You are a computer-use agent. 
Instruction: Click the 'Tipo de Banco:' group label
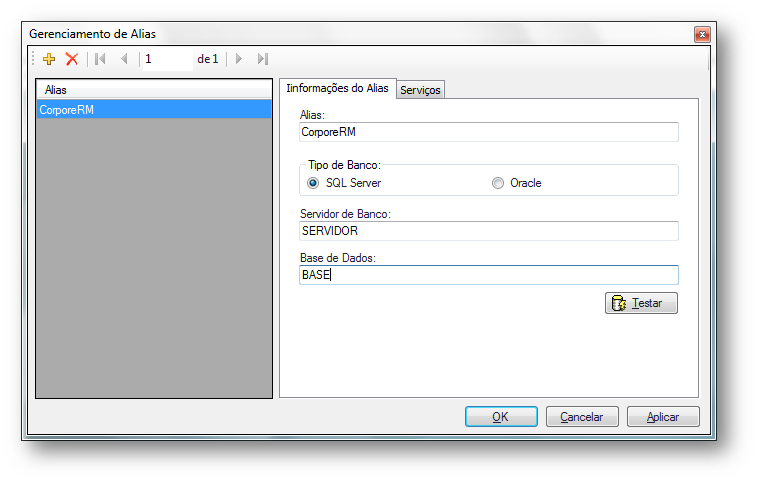point(345,165)
